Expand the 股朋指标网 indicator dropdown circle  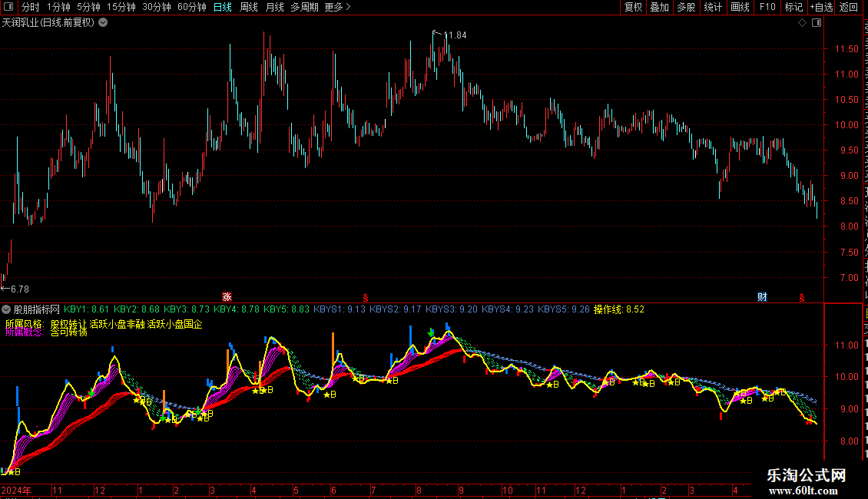[6, 310]
